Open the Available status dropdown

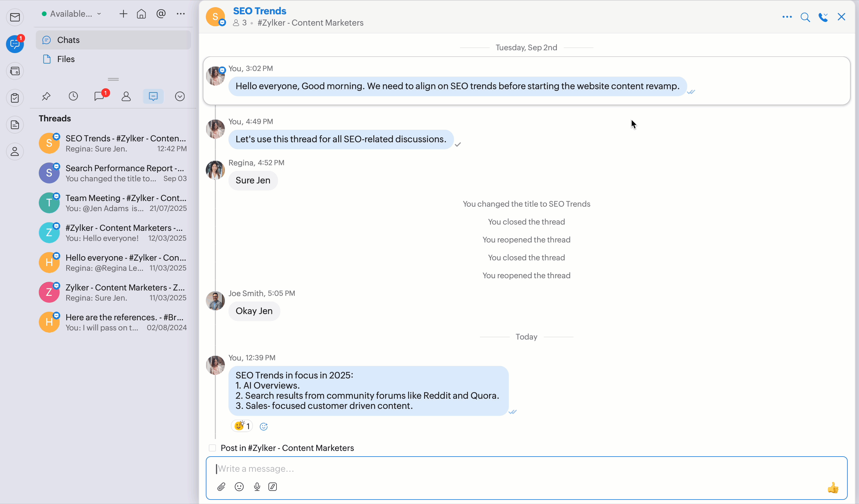point(72,14)
